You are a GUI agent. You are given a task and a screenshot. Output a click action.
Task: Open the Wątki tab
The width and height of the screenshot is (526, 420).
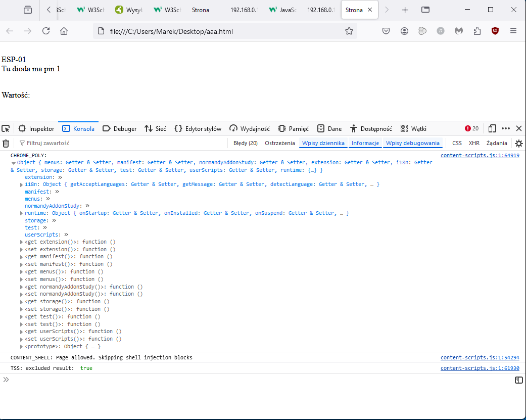point(413,128)
